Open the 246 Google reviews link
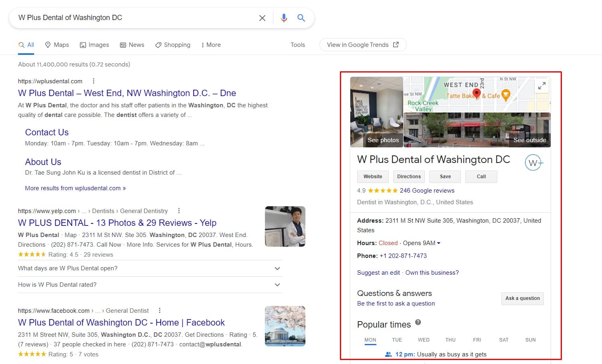602x364 pixels. [427, 191]
